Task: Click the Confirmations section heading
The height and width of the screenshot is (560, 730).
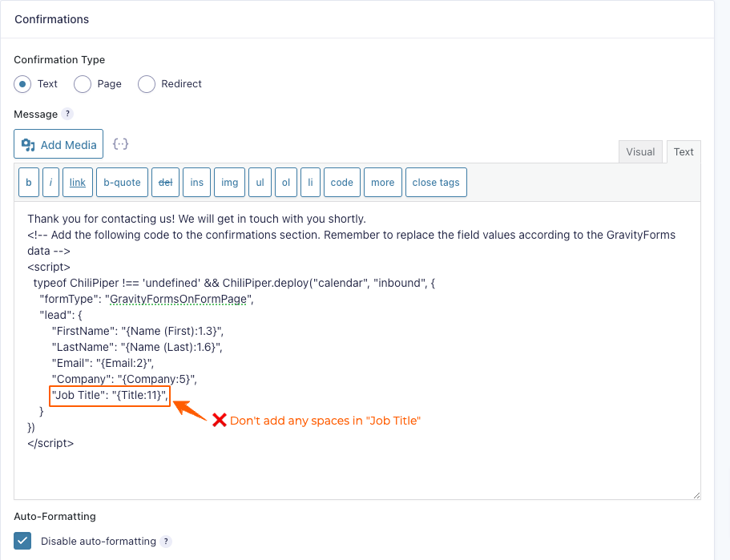Action: [51, 19]
